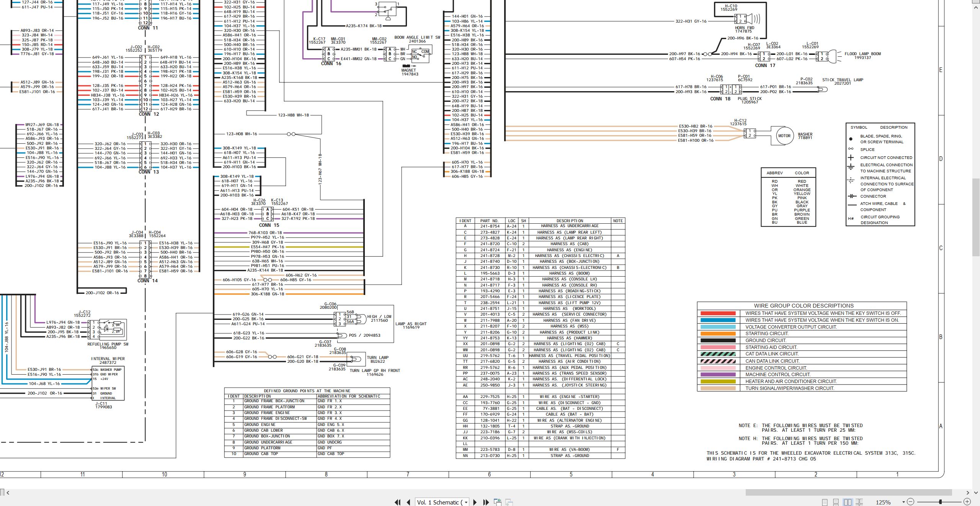Image resolution: width=980 pixels, height=506 pixels.
Task: Go to the previous page
Action: tap(408, 502)
